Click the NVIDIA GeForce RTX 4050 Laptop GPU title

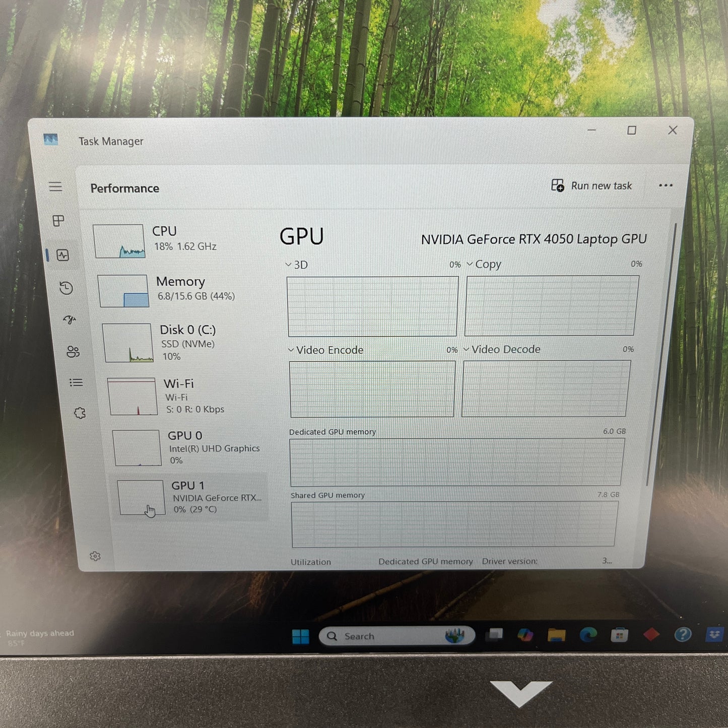(534, 239)
